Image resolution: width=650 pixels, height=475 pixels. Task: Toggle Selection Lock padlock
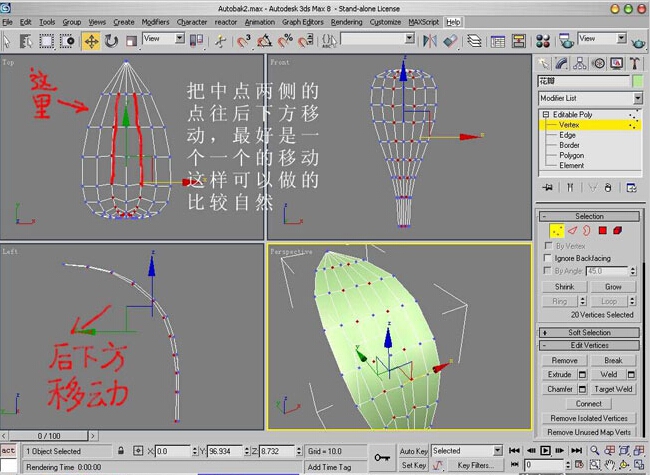(121, 451)
